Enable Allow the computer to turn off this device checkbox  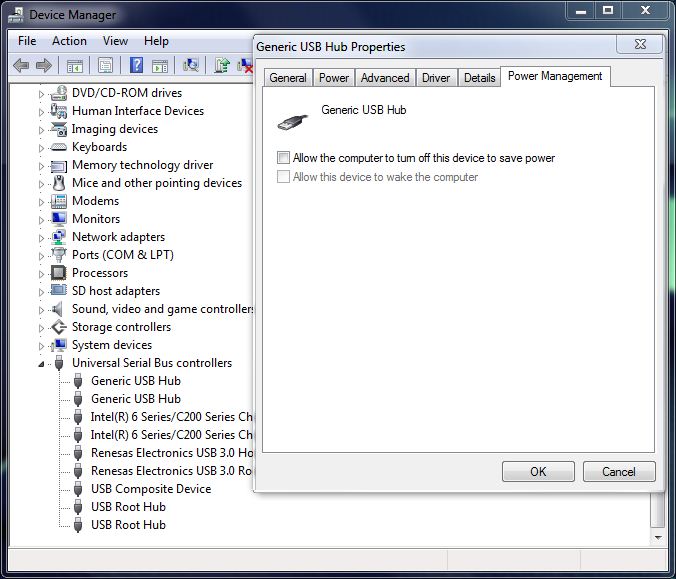click(283, 158)
